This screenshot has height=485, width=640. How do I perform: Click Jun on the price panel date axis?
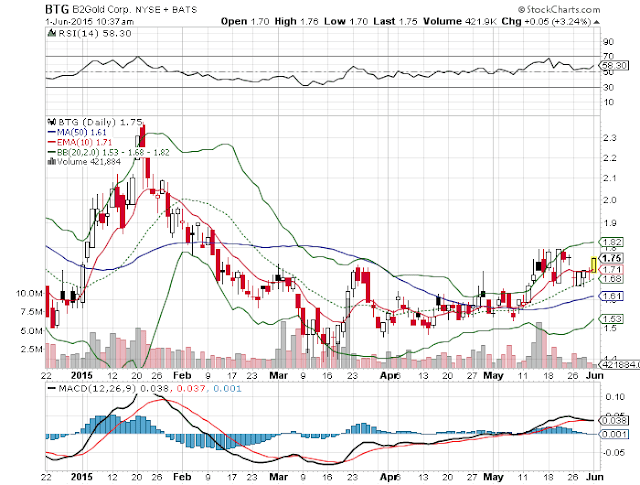pyautogui.click(x=595, y=375)
